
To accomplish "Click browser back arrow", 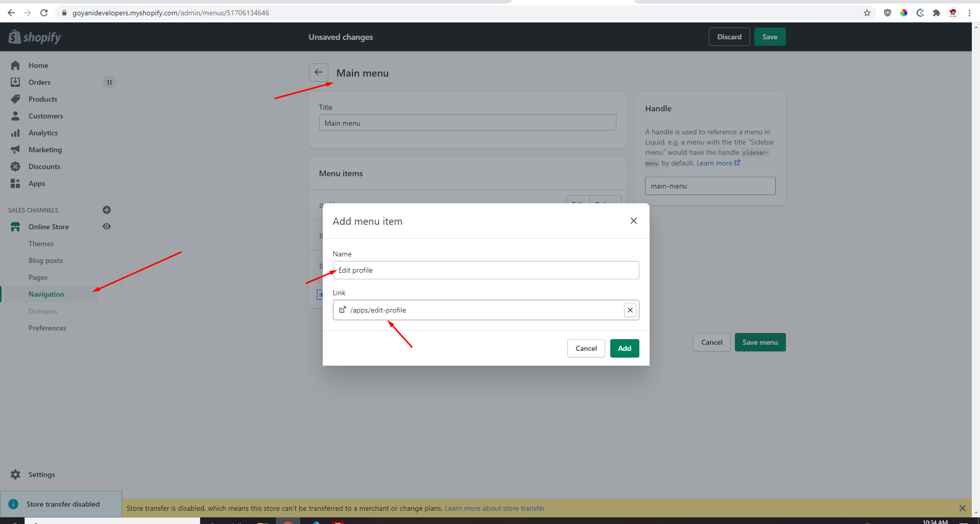I will 11,13.
